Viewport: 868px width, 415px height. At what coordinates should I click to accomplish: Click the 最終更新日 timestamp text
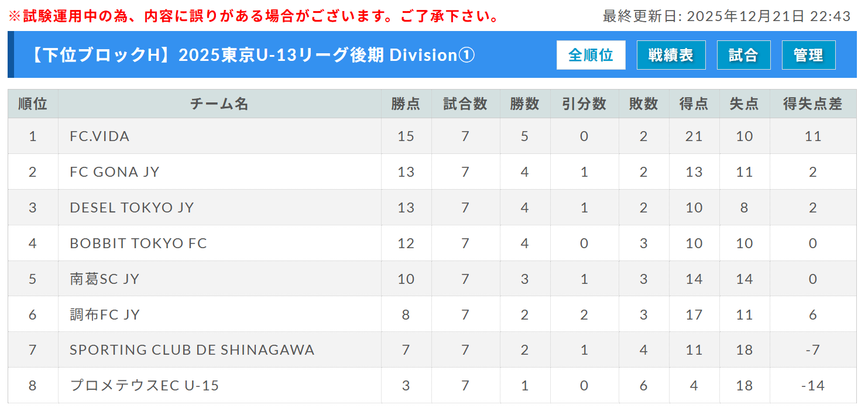(x=726, y=16)
